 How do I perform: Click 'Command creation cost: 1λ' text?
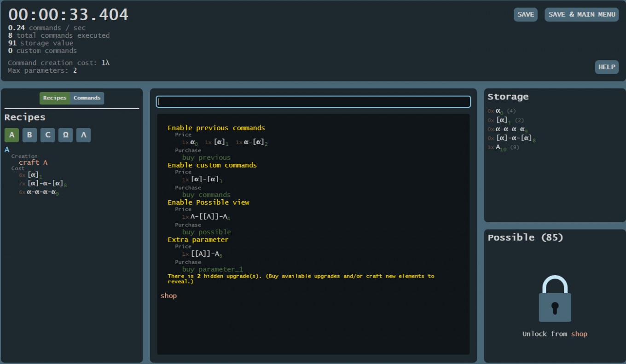58,63
